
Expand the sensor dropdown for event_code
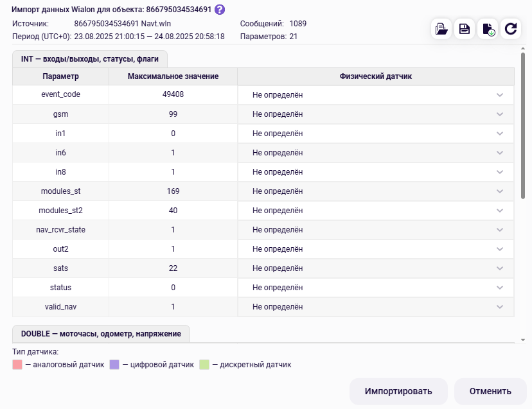[x=375, y=95]
